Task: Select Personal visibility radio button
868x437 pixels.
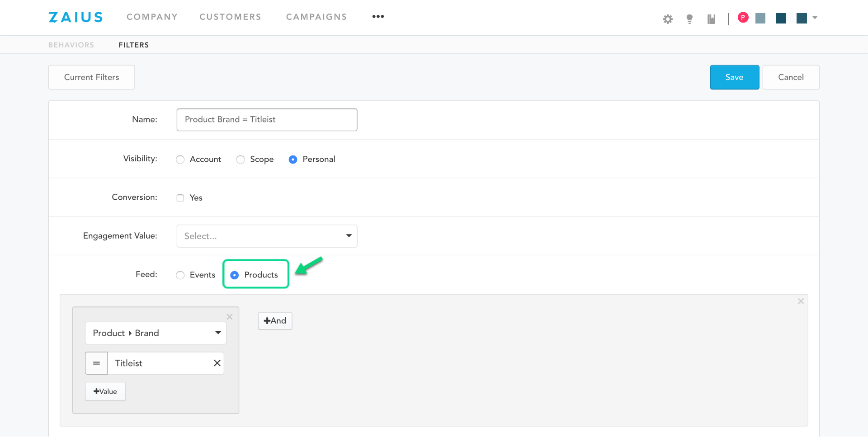Action: click(x=293, y=160)
